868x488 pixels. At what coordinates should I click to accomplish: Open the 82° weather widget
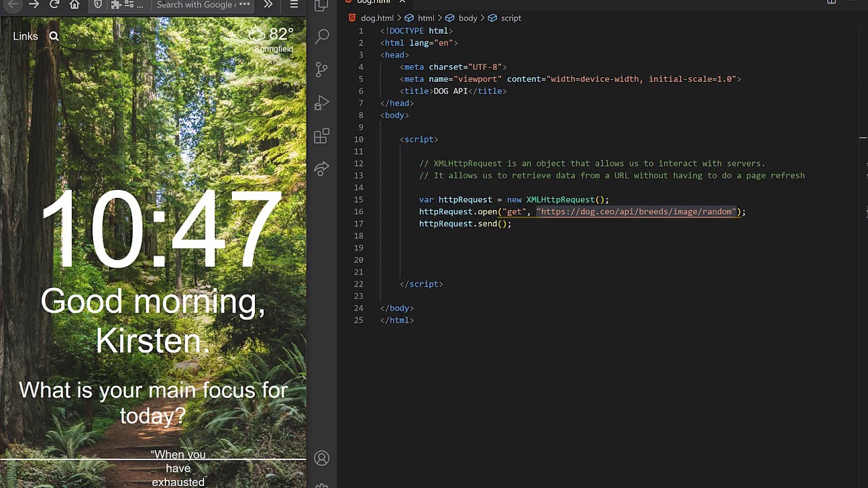[271, 34]
